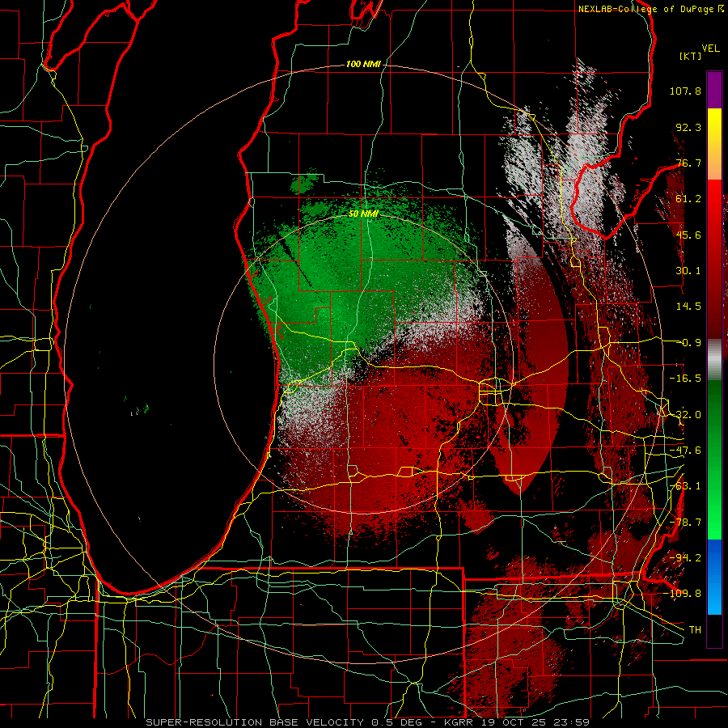728x728 pixels.
Task: Click the purple segment of the color bar
Action: [x=714, y=90]
